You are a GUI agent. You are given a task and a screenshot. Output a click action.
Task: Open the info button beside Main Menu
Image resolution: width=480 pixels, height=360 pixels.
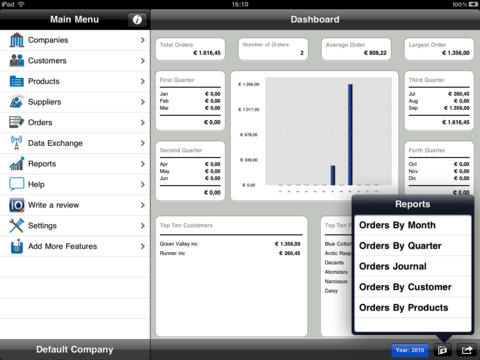[x=137, y=20]
